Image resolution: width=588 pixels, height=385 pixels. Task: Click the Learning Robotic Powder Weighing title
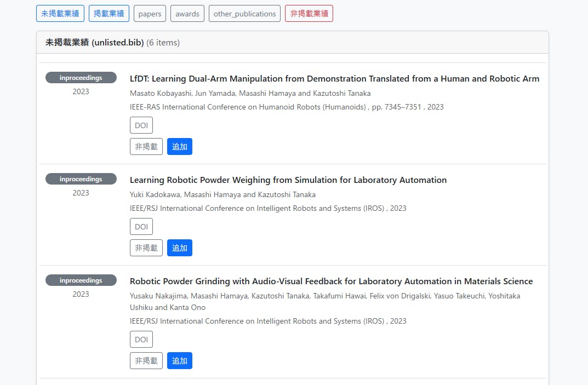point(288,180)
